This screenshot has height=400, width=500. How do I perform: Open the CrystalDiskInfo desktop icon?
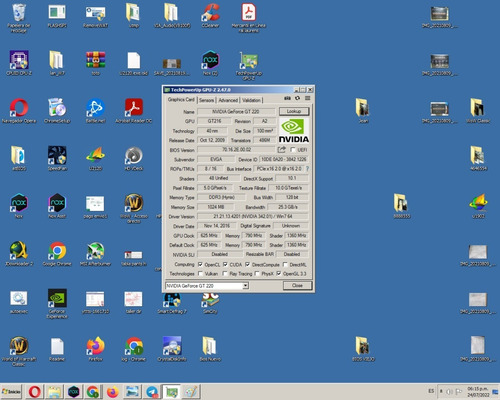pos(172,349)
